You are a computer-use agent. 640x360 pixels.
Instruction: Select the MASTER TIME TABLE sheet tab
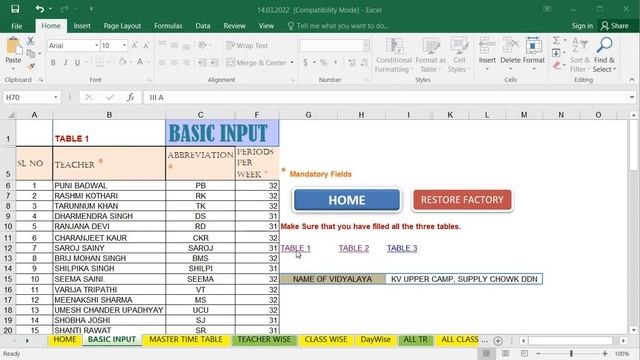(x=186, y=340)
